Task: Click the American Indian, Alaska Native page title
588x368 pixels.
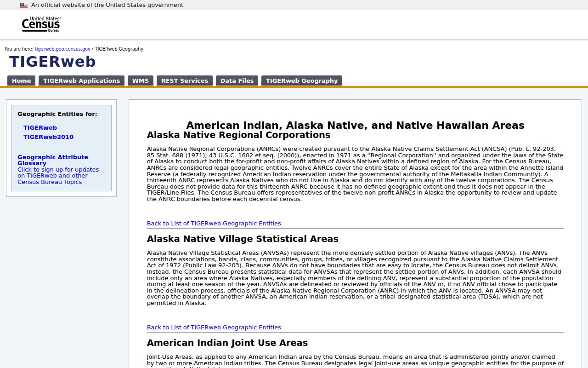Action: tap(355, 126)
